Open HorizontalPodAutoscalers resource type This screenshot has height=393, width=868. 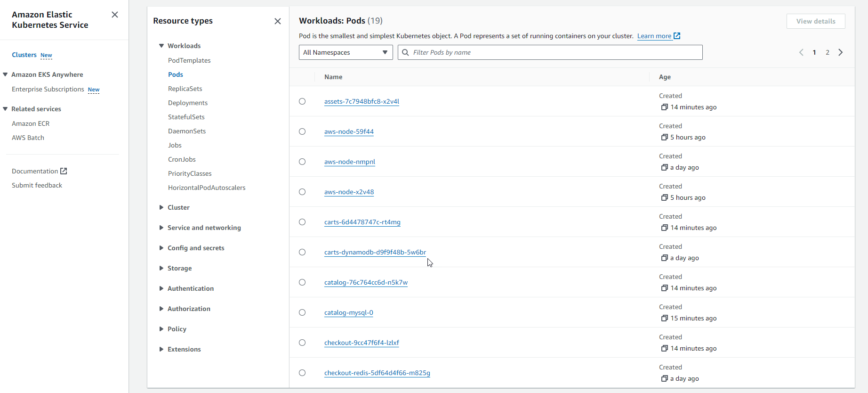(207, 188)
